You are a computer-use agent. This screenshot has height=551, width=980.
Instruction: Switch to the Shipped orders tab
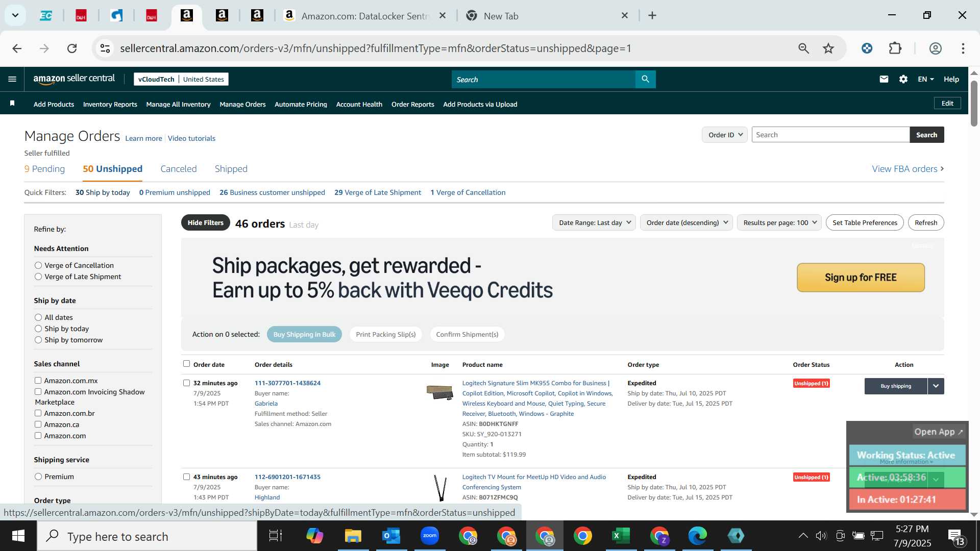[x=231, y=169]
